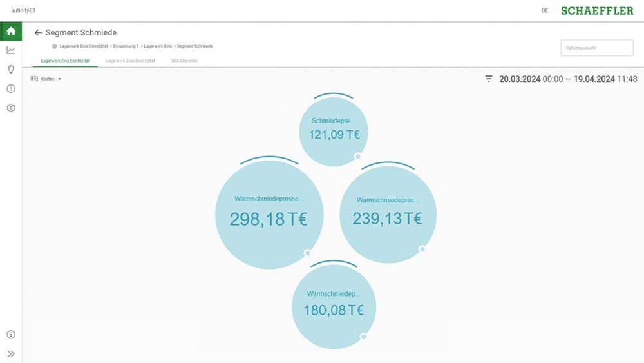The image size is (644, 363).
Task: Select the Lagerwerk Eins Elektrizität tab
Action: tap(65, 61)
